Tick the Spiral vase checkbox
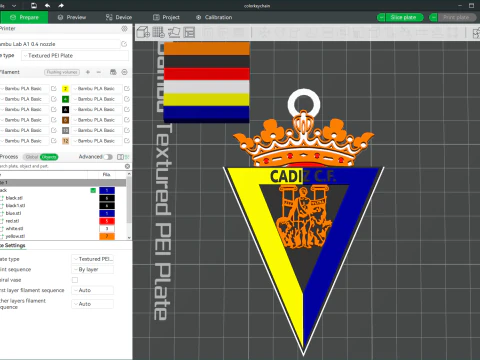 click(75, 280)
